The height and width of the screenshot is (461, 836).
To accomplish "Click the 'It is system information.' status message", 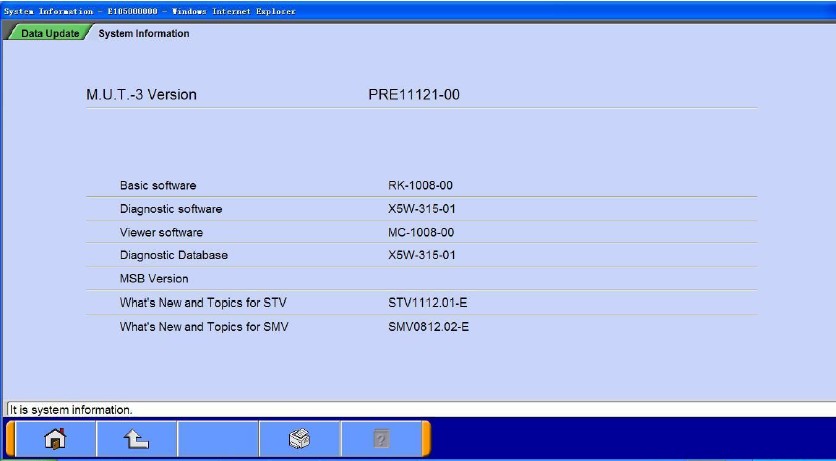I will point(70,410).
